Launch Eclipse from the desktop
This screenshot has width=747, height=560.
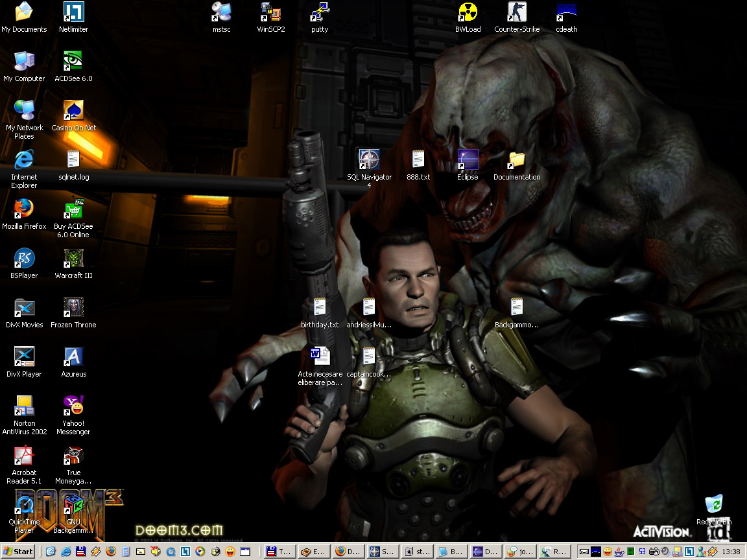coord(468,165)
